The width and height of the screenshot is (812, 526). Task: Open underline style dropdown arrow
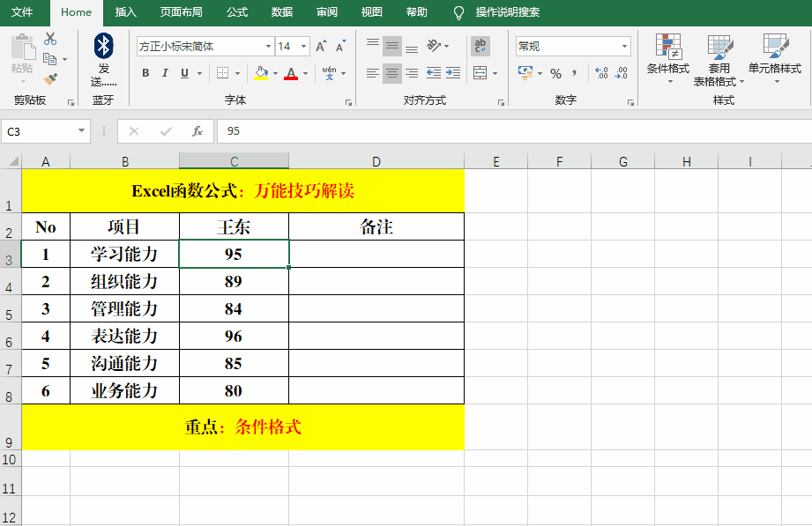[x=199, y=73]
